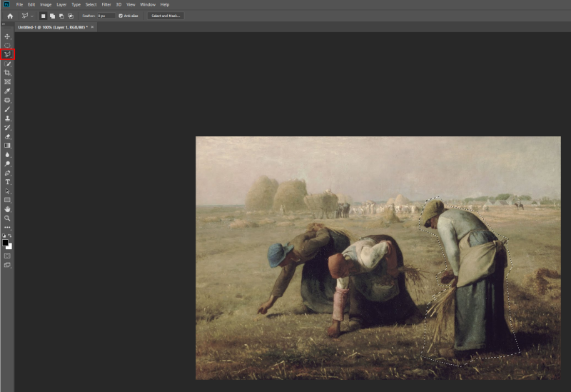Select the Frame tool
The image size is (571, 392).
(x=7, y=82)
